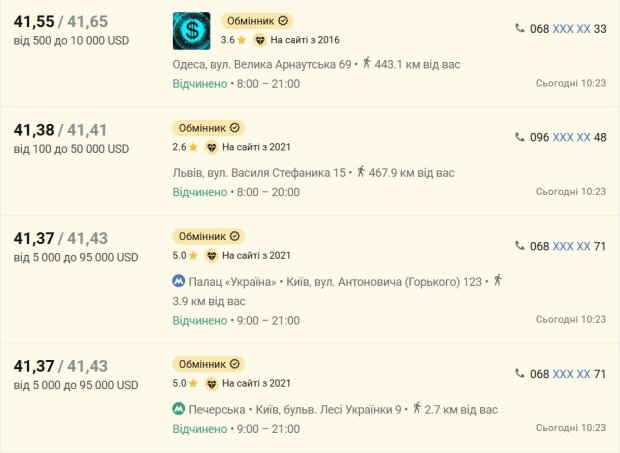Click the phone icon next to 068 XXX XX 33

(x=520, y=28)
